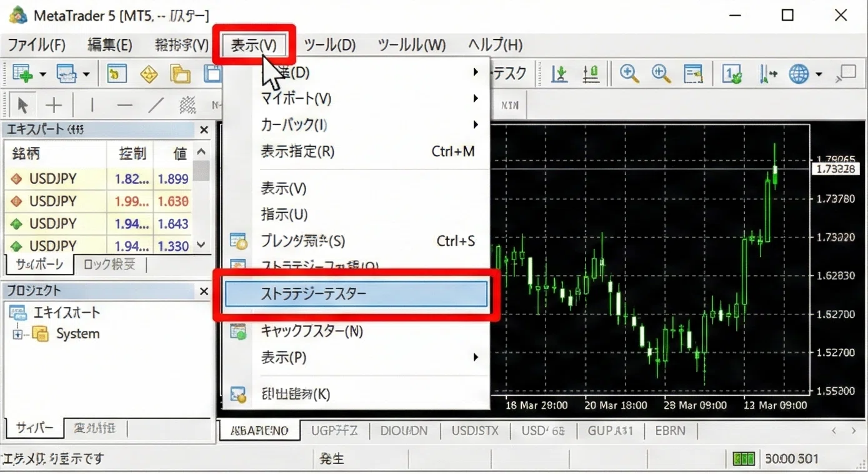The height and width of the screenshot is (474, 868).
Task: Open a new chart with the green plus icon
Action: click(22, 74)
